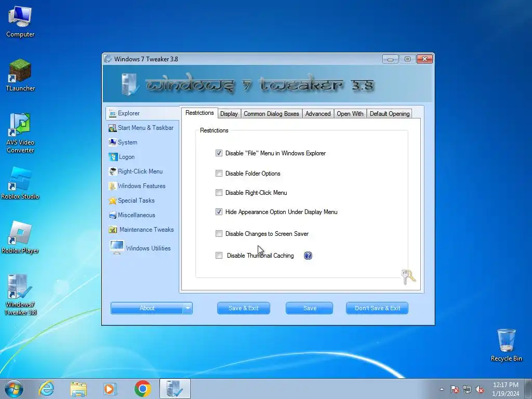This screenshot has width=532, height=399.
Task: Click the About button
Action: click(x=147, y=308)
